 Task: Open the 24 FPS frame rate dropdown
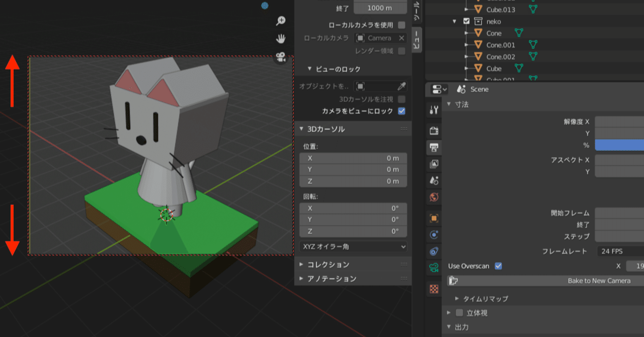620,251
